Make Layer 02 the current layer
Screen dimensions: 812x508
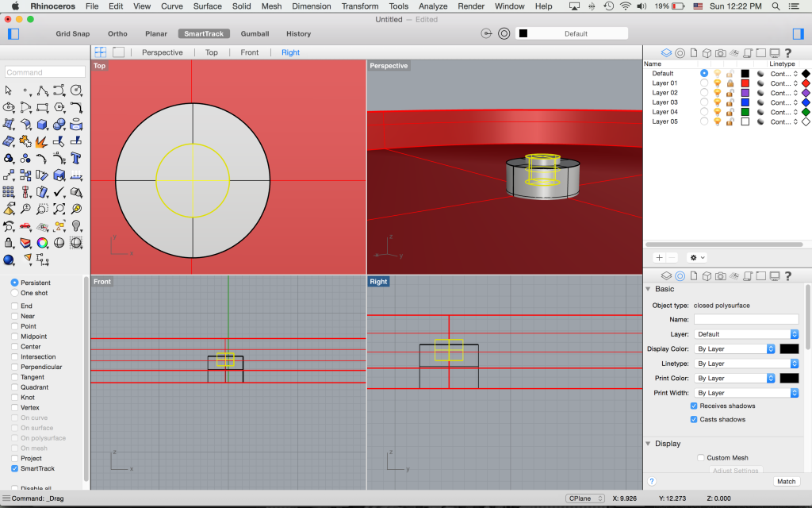(704, 93)
